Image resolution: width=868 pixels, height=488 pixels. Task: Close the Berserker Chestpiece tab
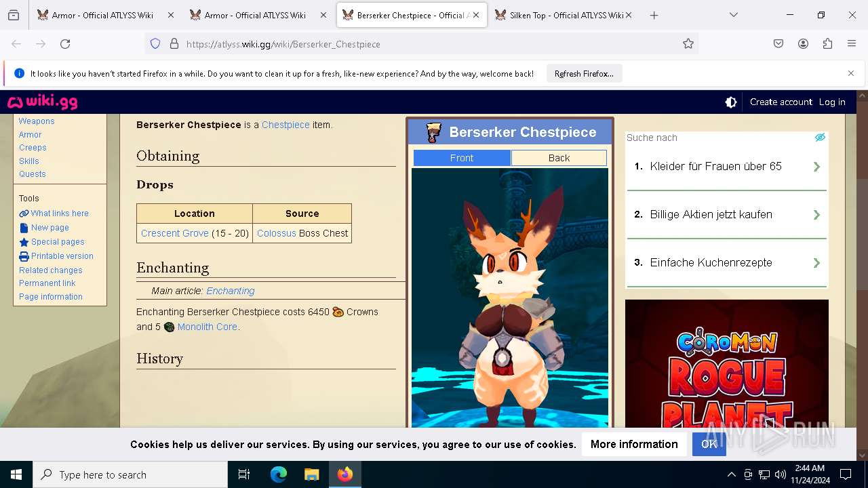477,15
